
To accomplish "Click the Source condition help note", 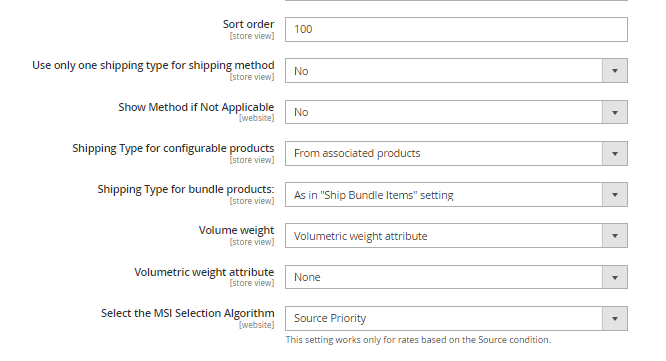I will 418,340.
